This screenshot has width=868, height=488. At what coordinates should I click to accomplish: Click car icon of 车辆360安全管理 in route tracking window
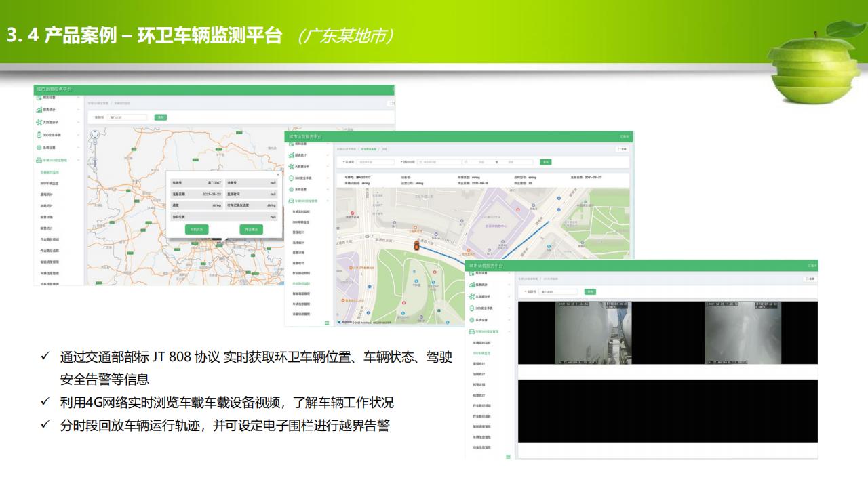point(292,201)
